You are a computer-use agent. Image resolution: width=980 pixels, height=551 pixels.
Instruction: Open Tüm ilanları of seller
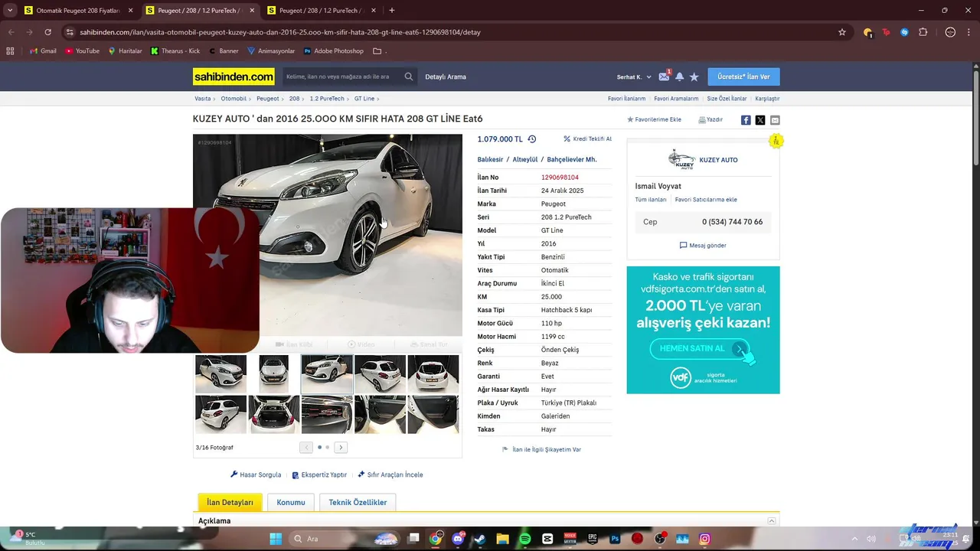[x=651, y=200]
